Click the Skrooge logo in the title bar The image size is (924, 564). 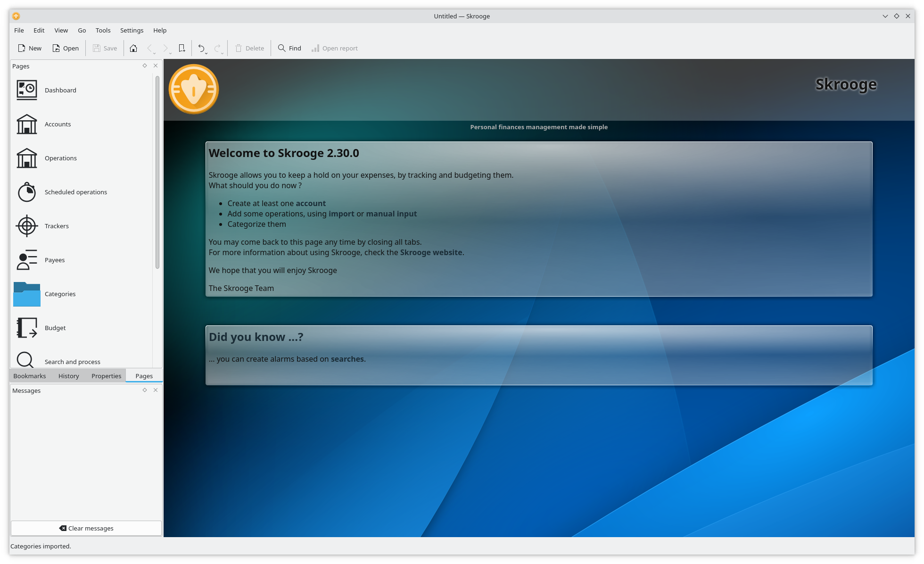click(x=16, y=16)
